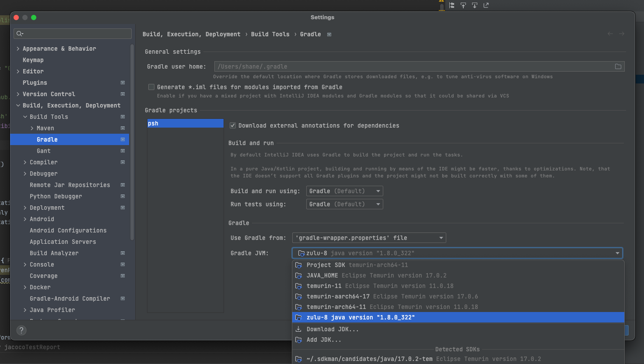Select psh in Gradle projects list

click(185, 123)
